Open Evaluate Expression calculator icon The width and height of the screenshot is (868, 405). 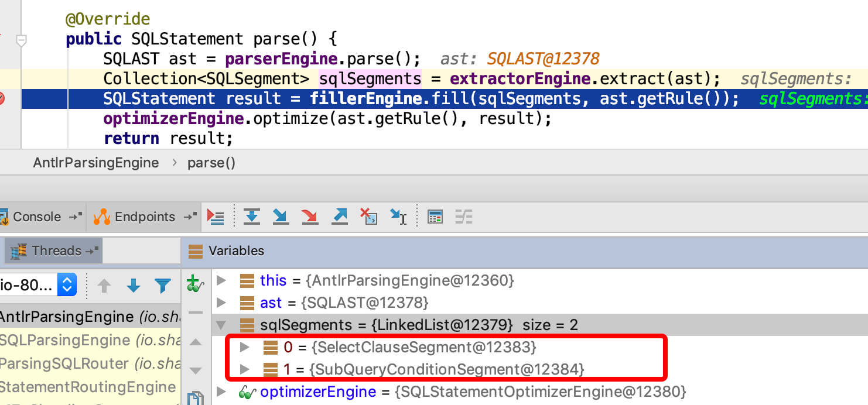click(435, 217)
